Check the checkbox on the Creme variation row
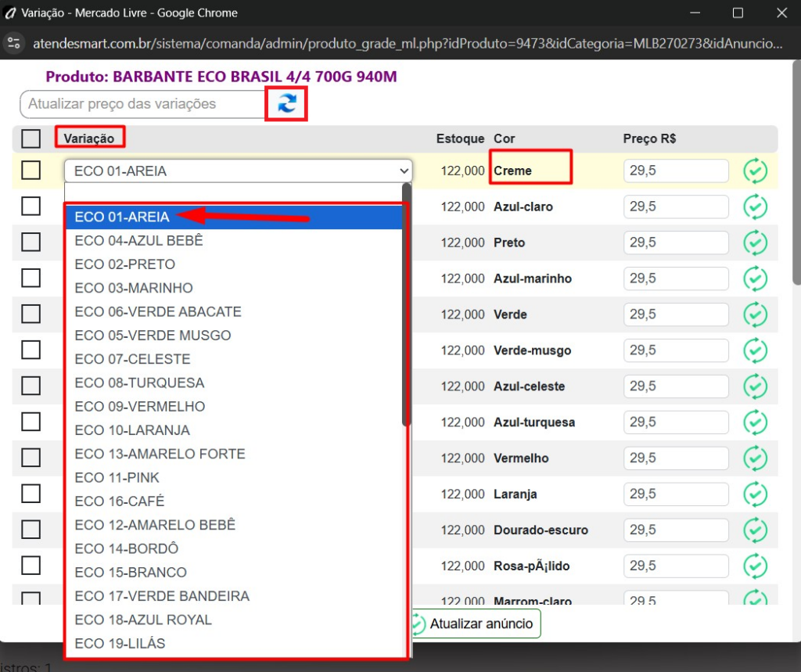 click(31, 171)
